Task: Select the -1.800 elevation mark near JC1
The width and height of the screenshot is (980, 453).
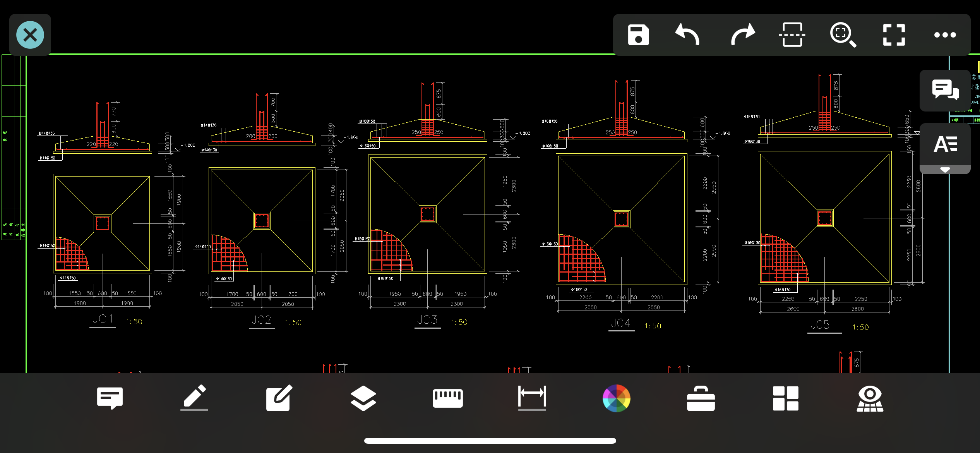Action: pos(188,145)
